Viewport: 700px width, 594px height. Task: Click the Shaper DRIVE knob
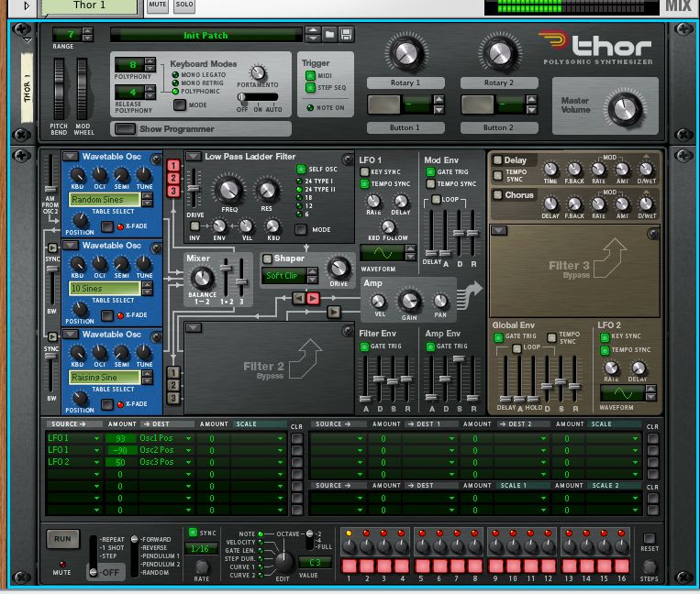coord(339,268)
